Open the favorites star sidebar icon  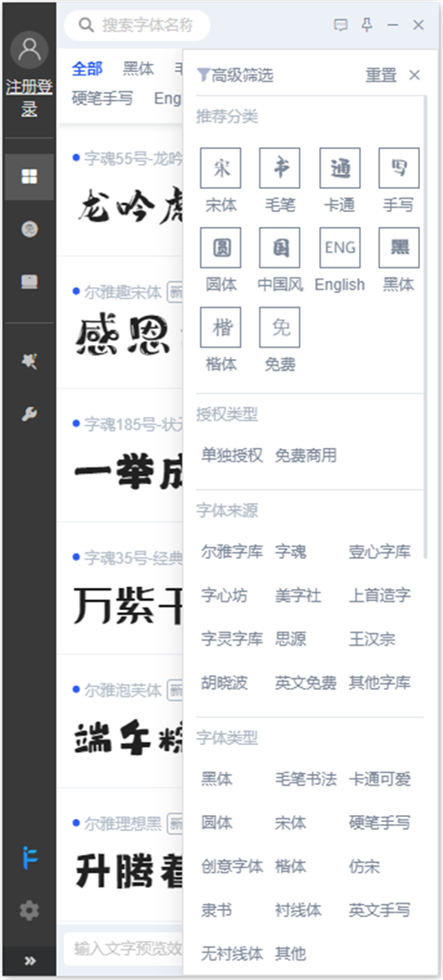[29, 361]
